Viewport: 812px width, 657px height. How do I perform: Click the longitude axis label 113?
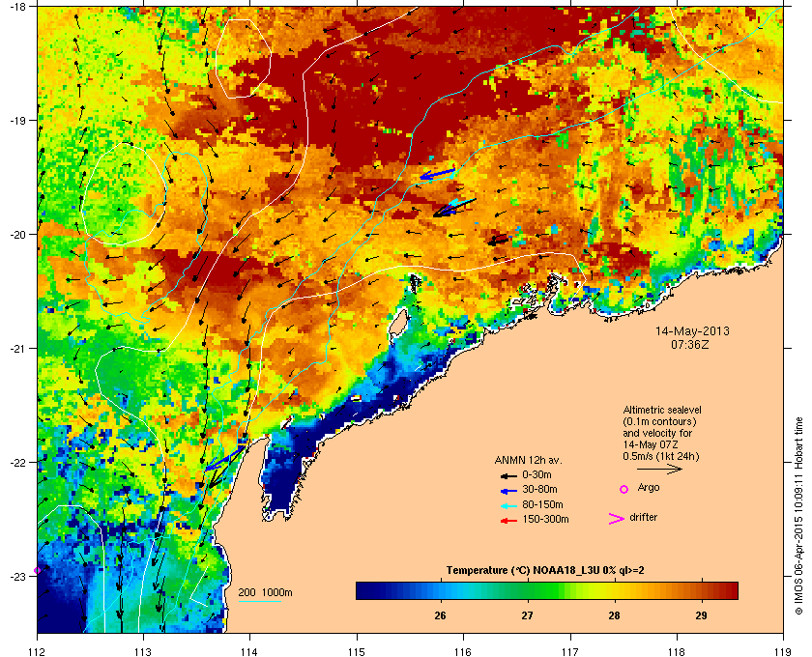[x=143, y=652]
